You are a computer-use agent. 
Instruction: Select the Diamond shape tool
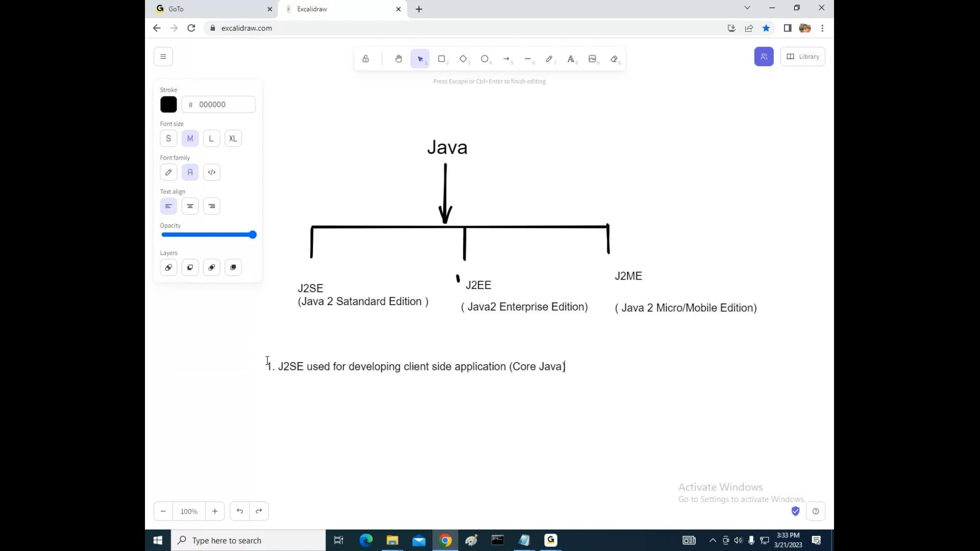pyautogui.click(x=463, y=59)
